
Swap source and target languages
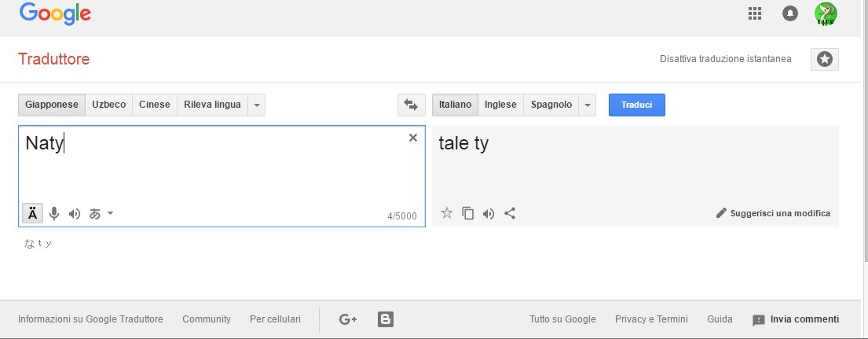pyautogui.click(x=412, y=105)
